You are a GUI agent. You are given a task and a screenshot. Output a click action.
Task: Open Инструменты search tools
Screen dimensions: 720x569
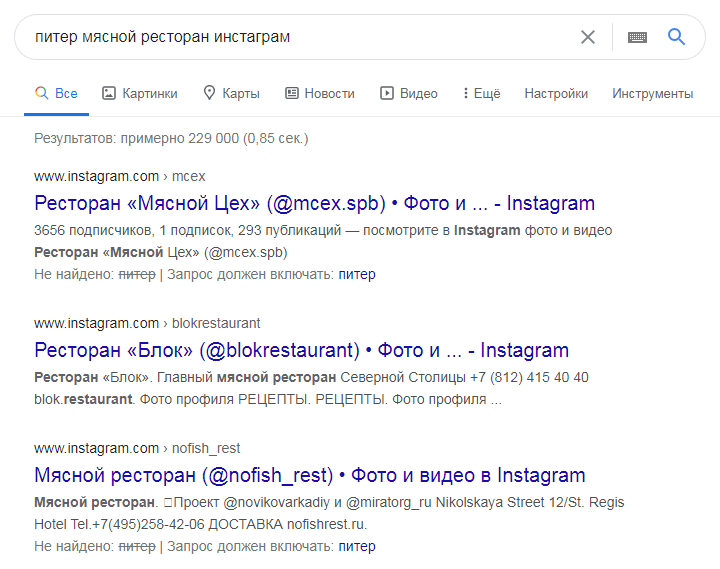(652, 94)
